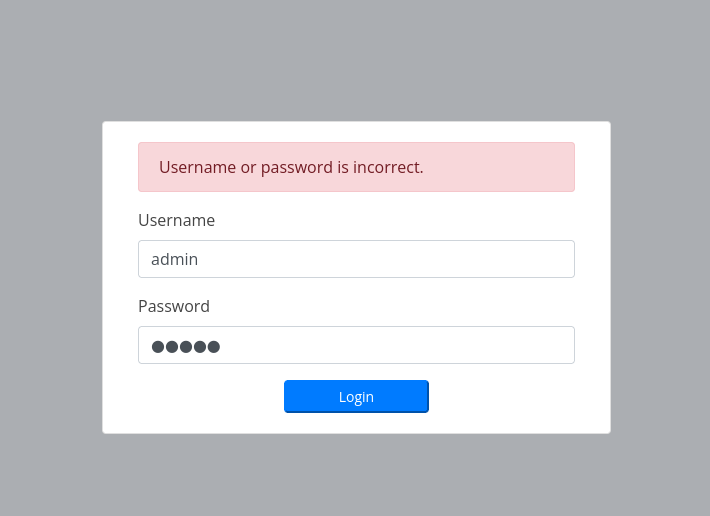
Task: Focus the Username input field
Action: pyautogui.click(x=356, y=259)
